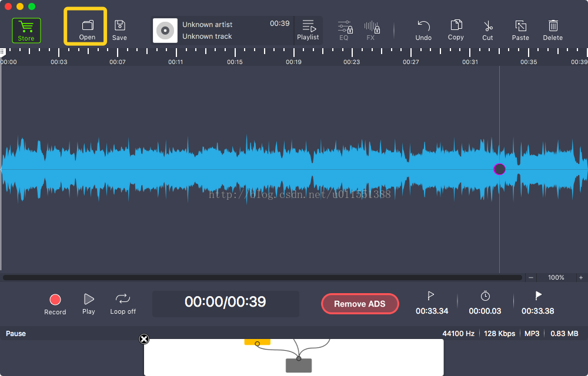The height and width of the screenshot is (376, 588).
Task: Play the audio track
Action: tap(89, 304)
